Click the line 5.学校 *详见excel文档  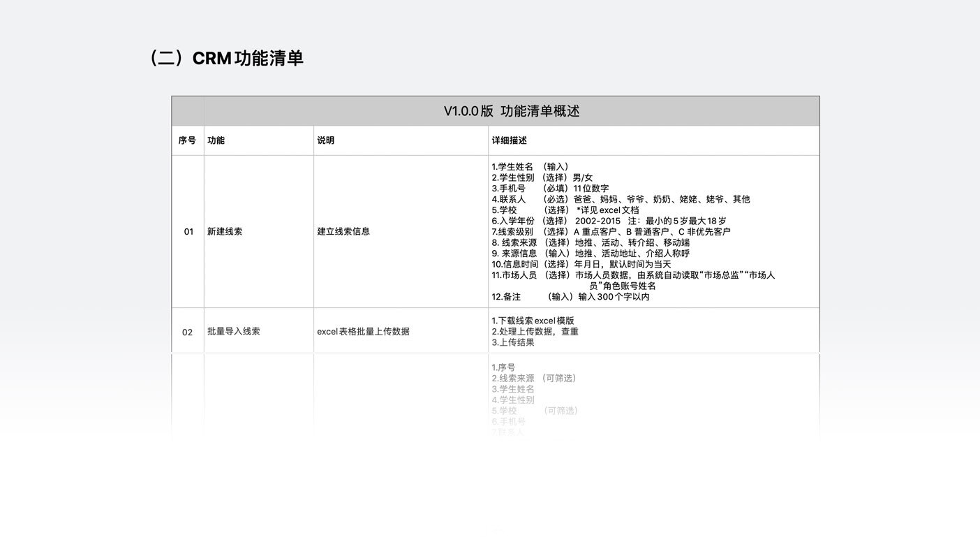click(x=565, y=210)
